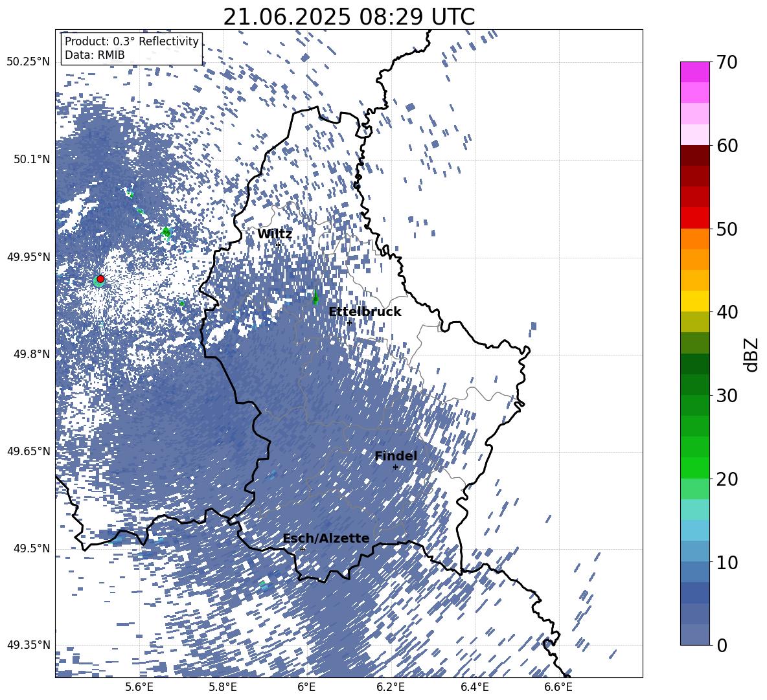This screenshot has width=767, height=700.
Task: Click 'Product: 0.3° Reflectivity' in the info box
Action: point(132,41)
